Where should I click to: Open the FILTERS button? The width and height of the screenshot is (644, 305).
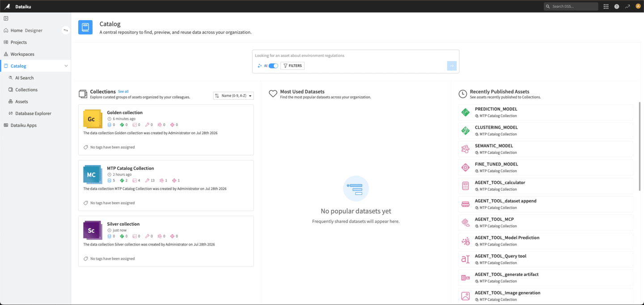pyautogui.click(x=292, y=66)
